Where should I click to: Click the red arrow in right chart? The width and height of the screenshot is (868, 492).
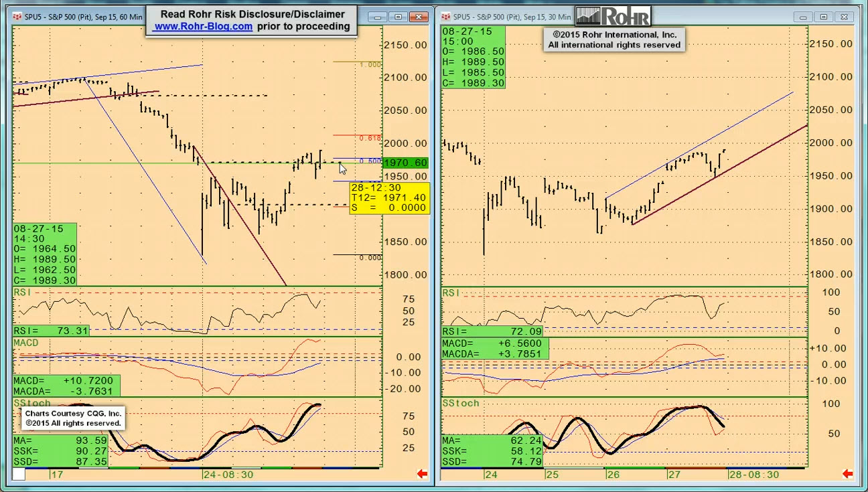click(847, 474)
